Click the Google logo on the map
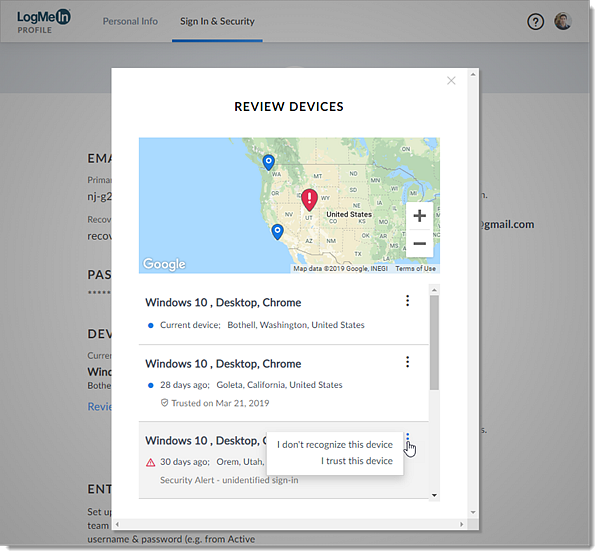Viewport: 595px width, 551px height. (x=164, y=264)
